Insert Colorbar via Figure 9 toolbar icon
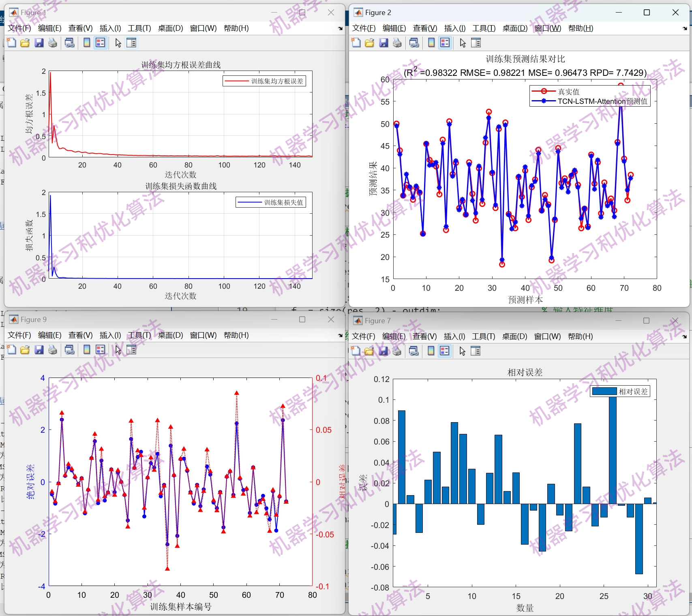This screenshot has width=692, height=616. pyautogui.click(x=87, y=350)
